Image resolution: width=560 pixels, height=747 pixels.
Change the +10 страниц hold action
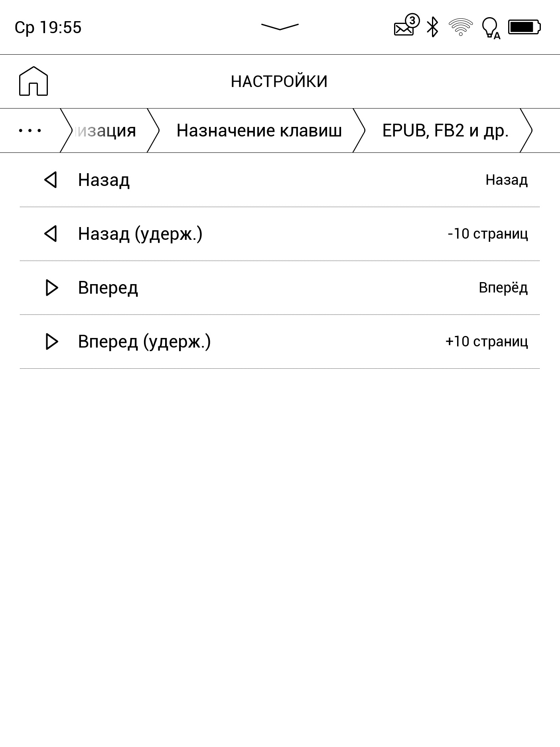pos(486,342)
